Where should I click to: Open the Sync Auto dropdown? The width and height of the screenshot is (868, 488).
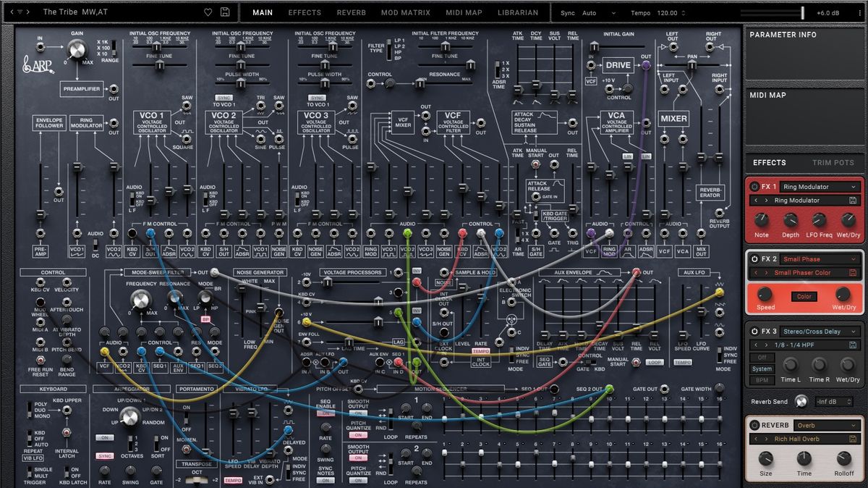[597, 13]
